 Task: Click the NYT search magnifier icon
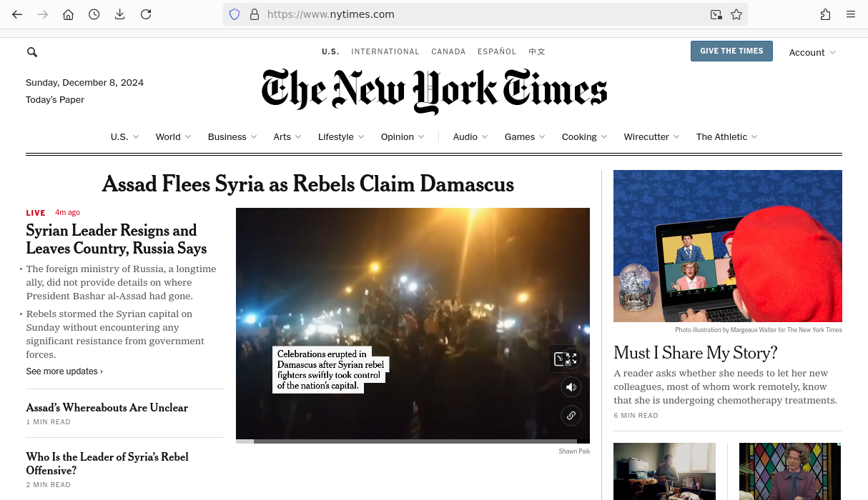point(32,52)
